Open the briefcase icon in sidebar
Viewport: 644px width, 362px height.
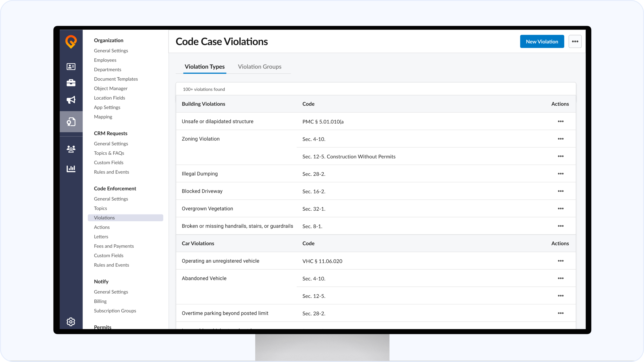[x=71, y=83]
